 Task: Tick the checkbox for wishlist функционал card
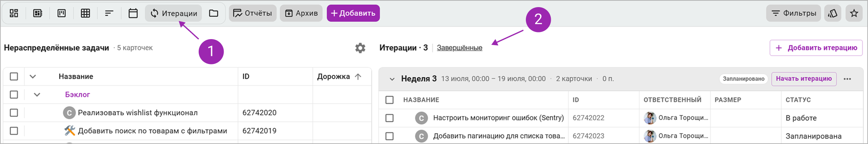(14, 112)
